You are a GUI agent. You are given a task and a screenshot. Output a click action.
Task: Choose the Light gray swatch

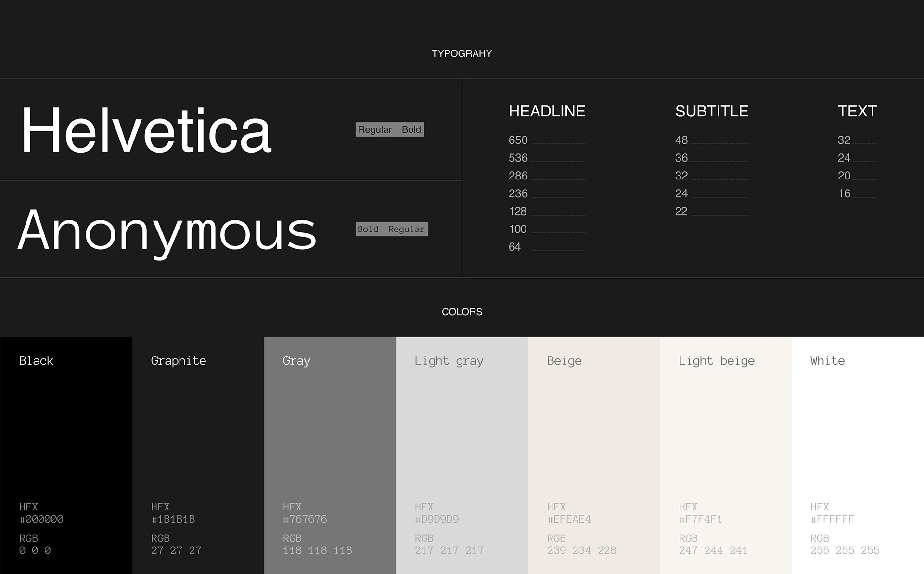pyautogui.click(x=462, y=433)
